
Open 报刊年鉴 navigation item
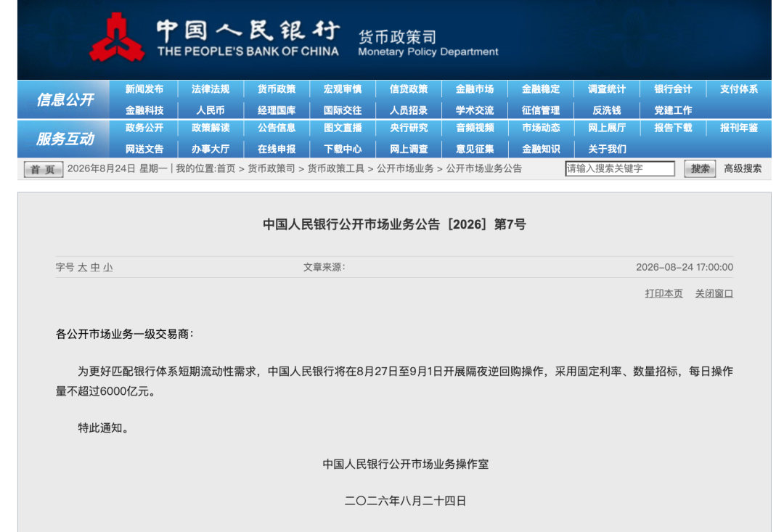738,128
